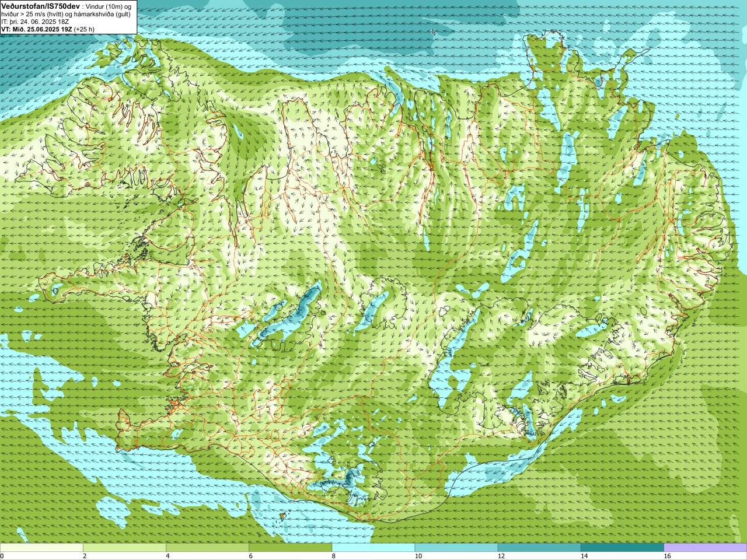
Task: Click the light yellow-green 2–4 m/s legend swatch
Action: (124, 548)
